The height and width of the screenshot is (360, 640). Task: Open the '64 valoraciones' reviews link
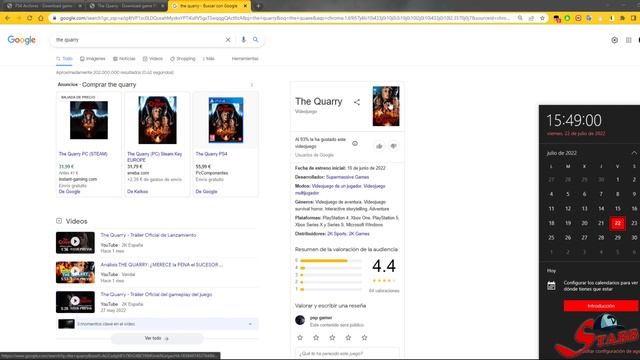tap(384, 291)
